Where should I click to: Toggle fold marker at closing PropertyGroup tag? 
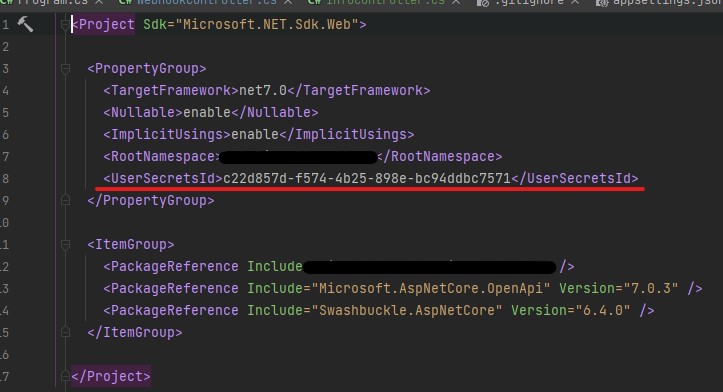click(x=65, y=200)
